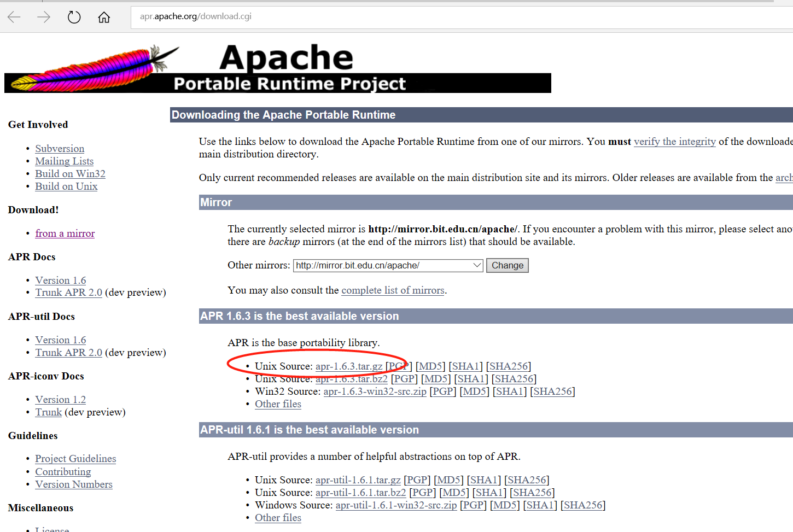
Task: Open the PGP link for apr-util-1.6.1.tar.bz2
Action: [423, 493]
